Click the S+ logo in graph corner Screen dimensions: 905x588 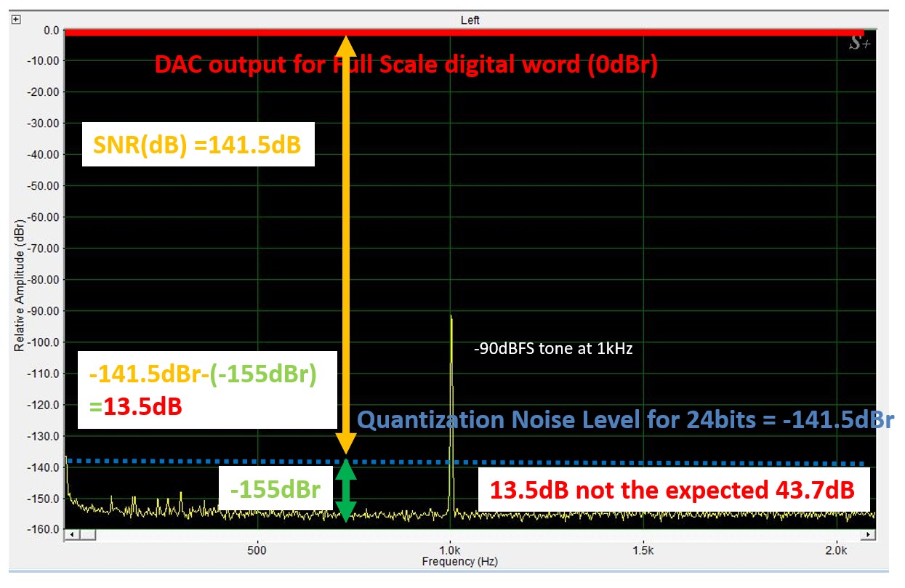(x=859, y=44)
